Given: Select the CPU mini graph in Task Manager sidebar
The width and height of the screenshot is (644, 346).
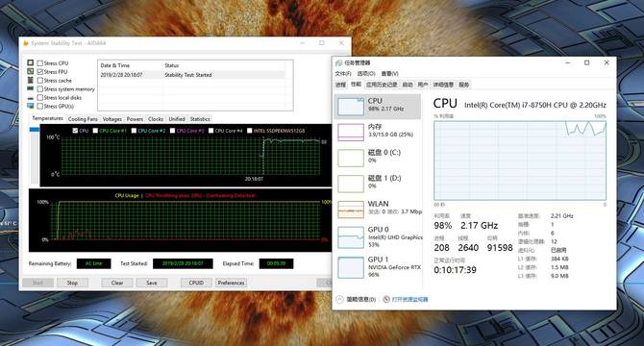Looking at the screenshot, I should click(350, 107).
